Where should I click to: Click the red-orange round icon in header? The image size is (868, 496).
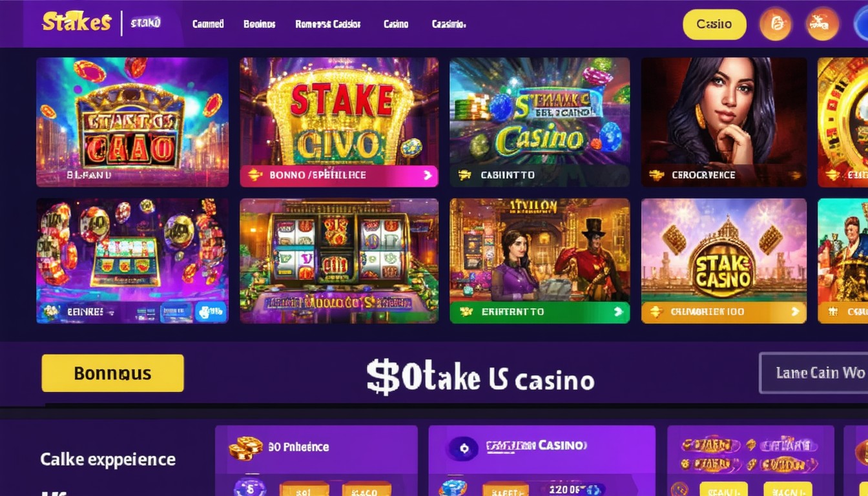pyautogui.click(x=823, y=25)
